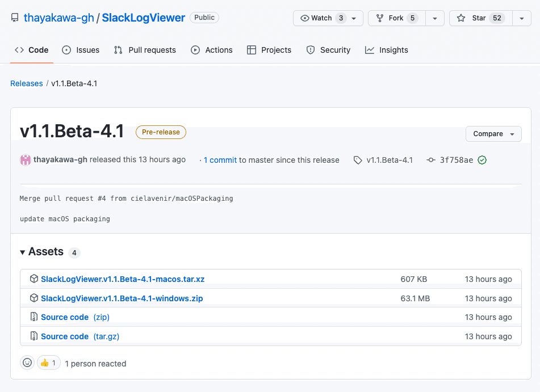This screenshot has width=540, height=392.
Task: Click the Code tab brackets icon
Action: point(19,50)
